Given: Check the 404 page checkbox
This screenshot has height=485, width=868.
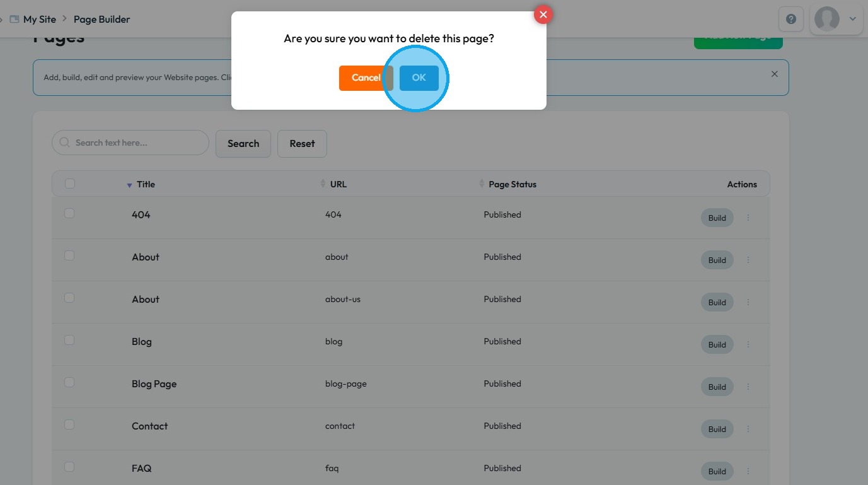Looking at the screenshot, I should click(x=69, y=213).
